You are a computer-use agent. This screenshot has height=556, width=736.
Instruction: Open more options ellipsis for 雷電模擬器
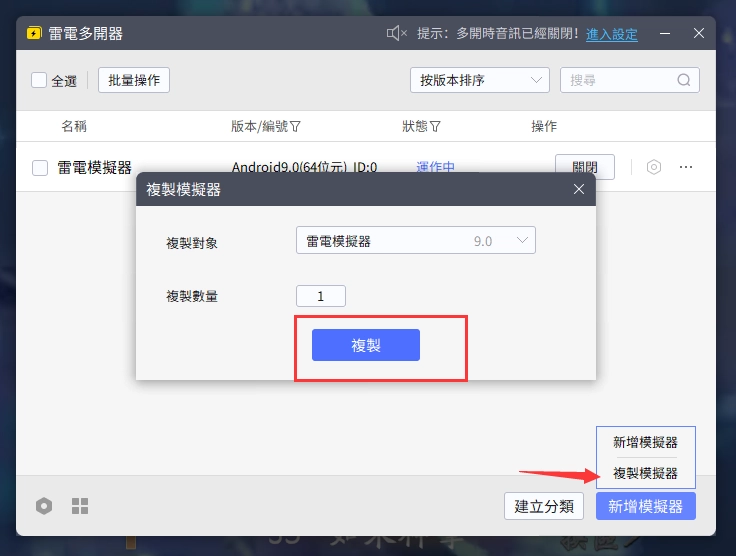[x=686, y=167]
